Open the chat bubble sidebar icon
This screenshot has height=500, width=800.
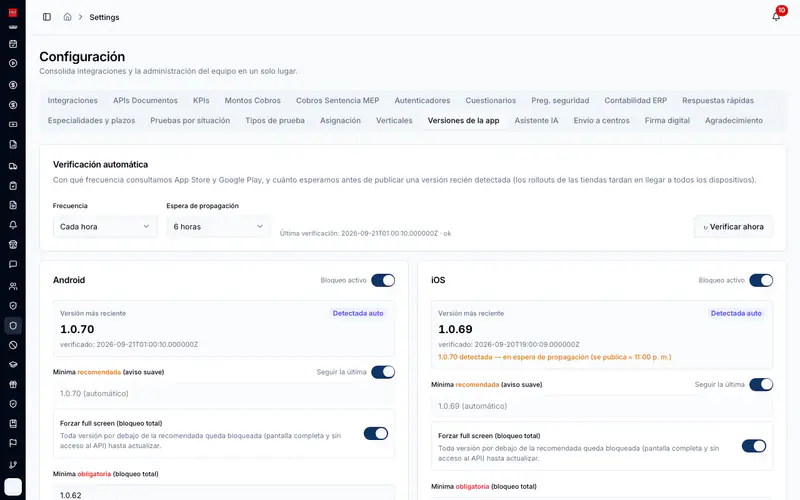click(x=13, y=264)
